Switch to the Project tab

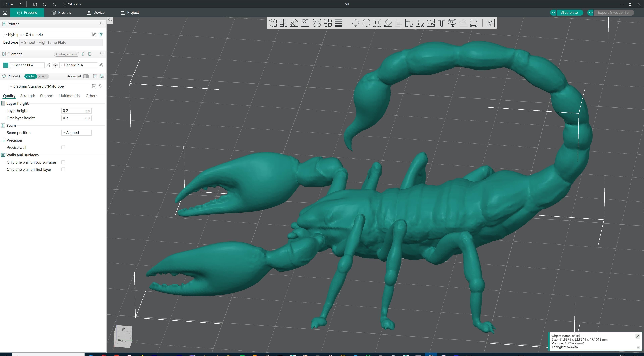(x=130, y=13)
